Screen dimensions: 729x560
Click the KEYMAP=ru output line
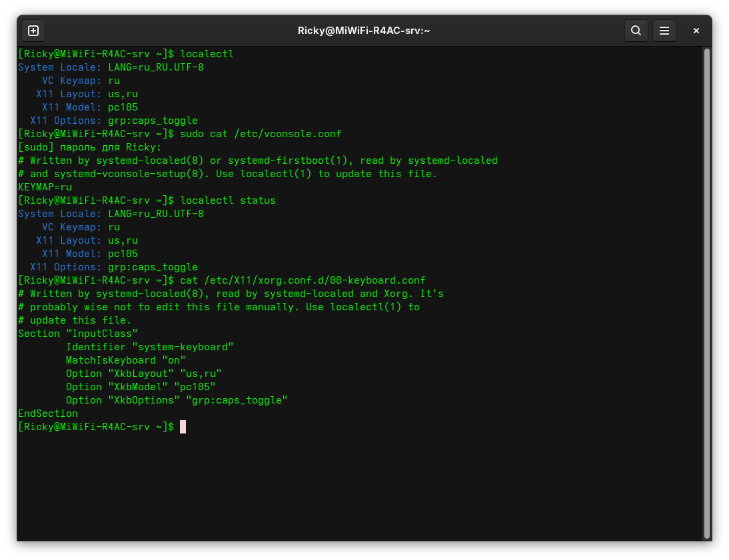[45, 187]
